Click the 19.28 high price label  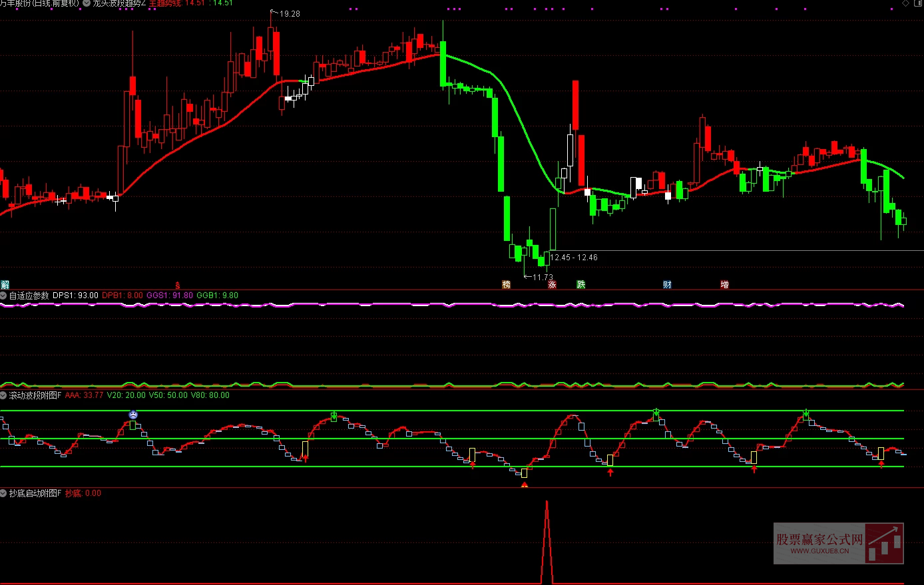pos(289,14)
